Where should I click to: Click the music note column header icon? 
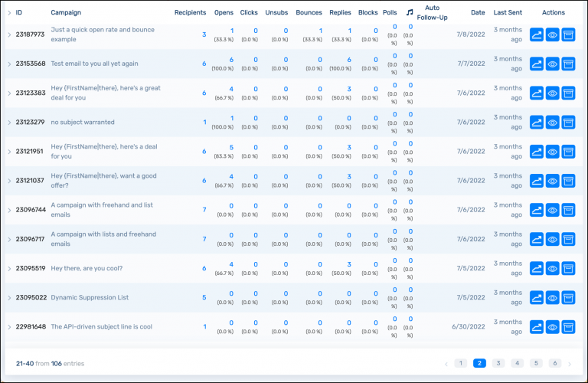410,12
